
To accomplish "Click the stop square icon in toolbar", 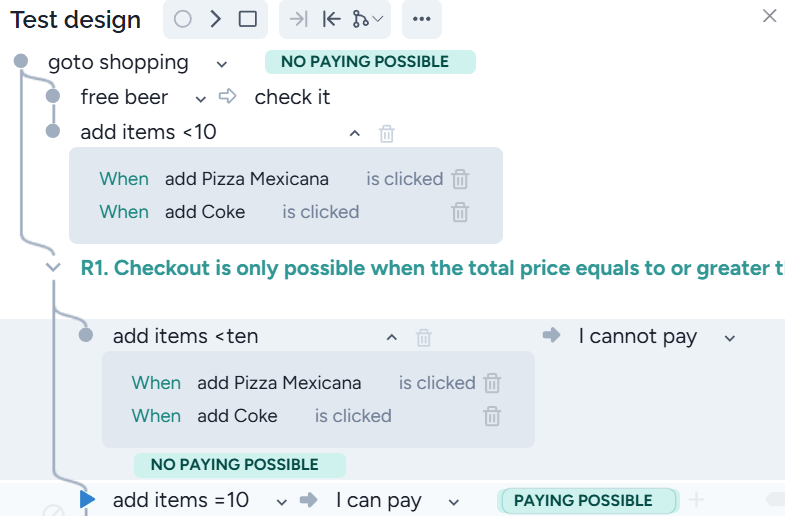I will point(248,19).
